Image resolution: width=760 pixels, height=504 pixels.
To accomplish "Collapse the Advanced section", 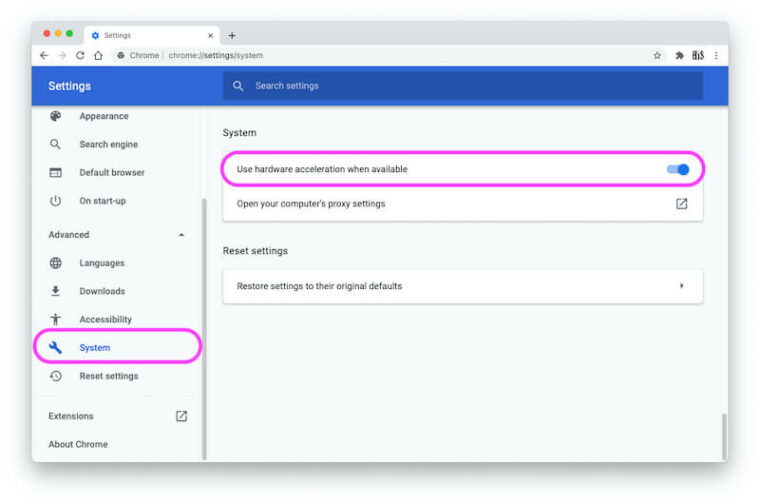I will point(181,235).
